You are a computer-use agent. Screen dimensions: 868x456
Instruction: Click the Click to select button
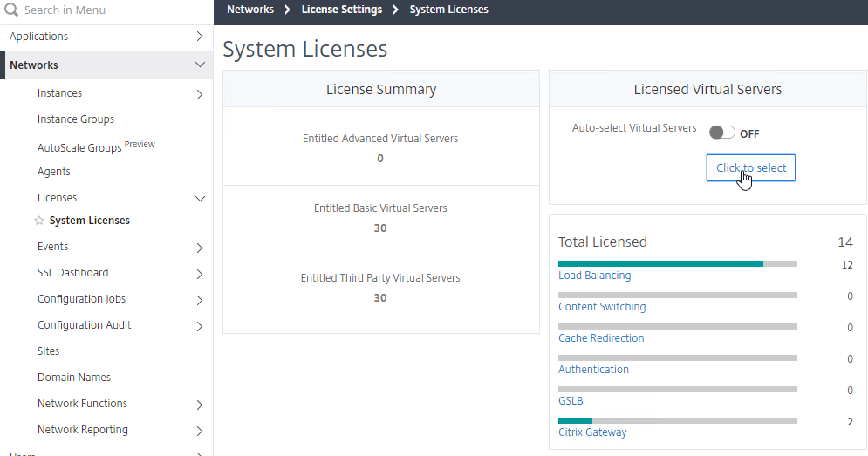pyautogui.click(x=750, y=167)
